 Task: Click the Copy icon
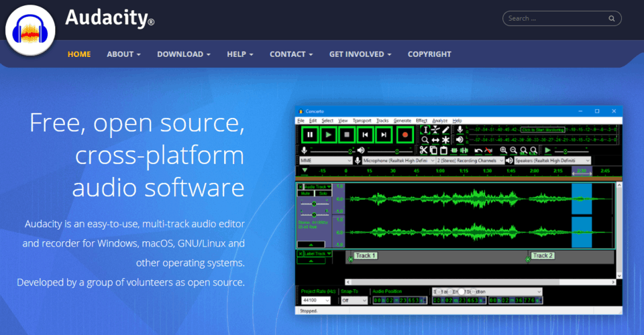point(433,151)
